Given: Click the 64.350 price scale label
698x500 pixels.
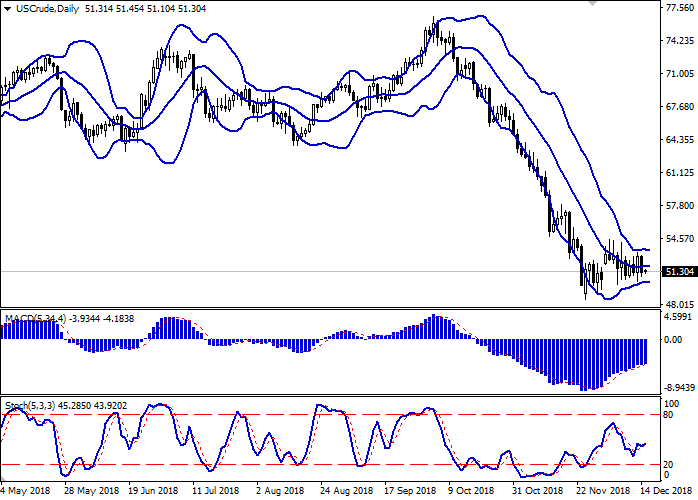Looking at the screenshot, I should (679, 140).
